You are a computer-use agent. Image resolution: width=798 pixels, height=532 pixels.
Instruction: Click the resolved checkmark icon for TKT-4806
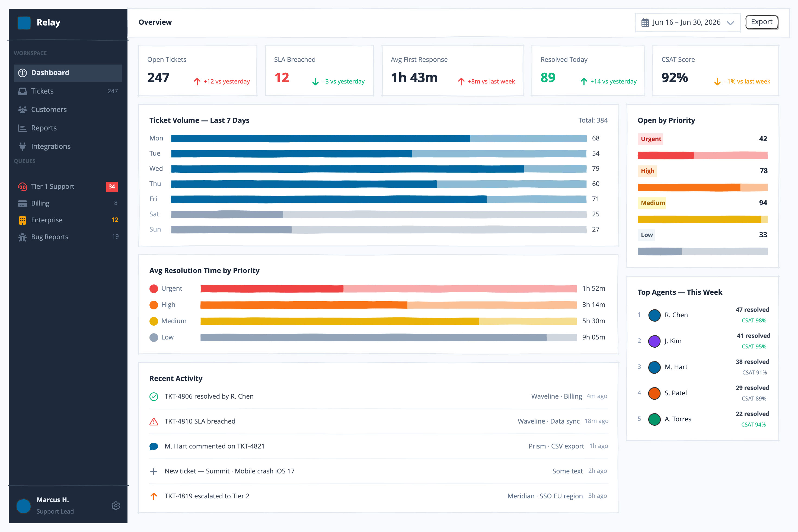tap(154, 396)
